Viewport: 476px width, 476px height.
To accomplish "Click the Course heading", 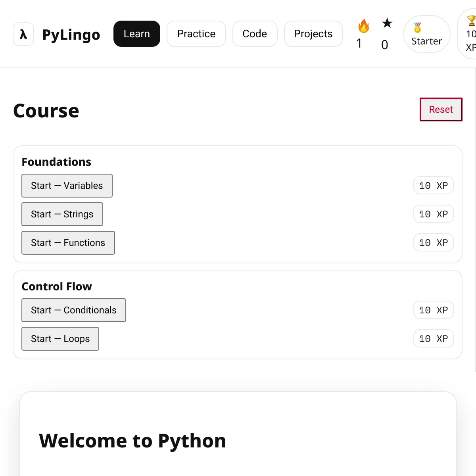I will coord(46,111).
